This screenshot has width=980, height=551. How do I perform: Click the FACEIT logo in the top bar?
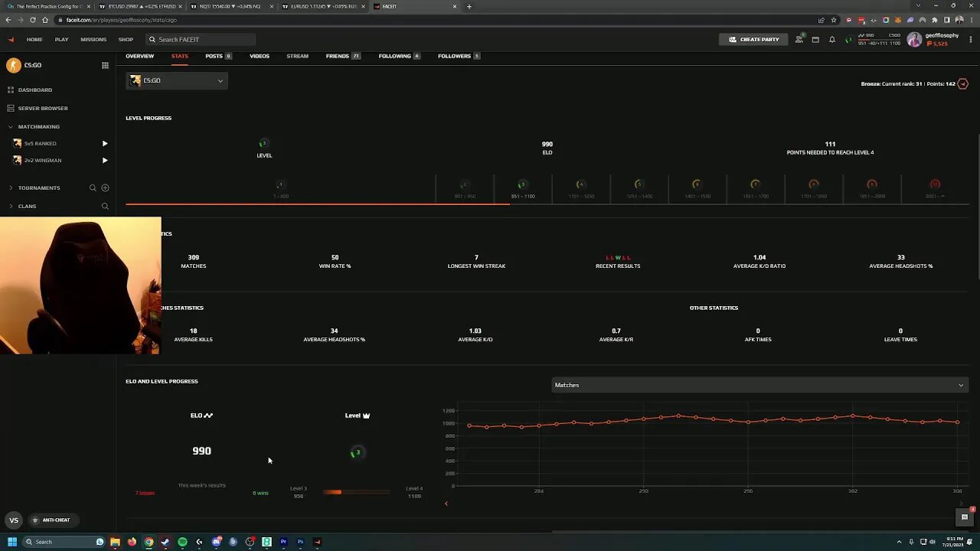point(11,39)
